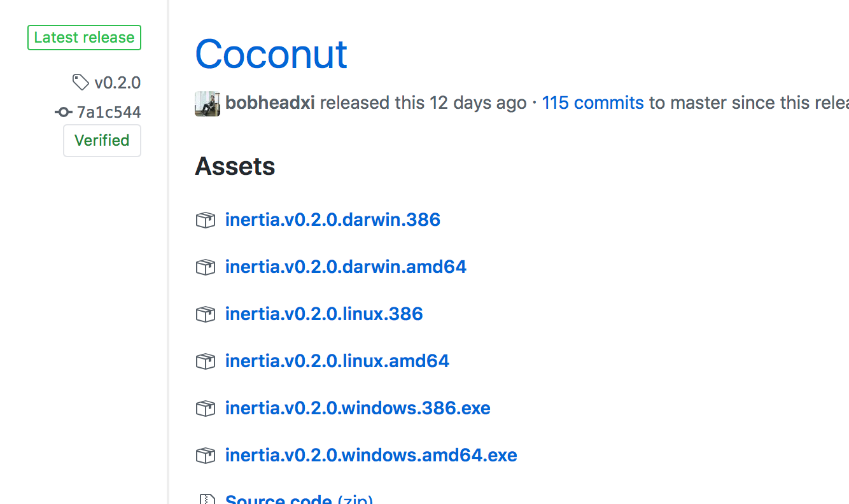Open the v0.2.0 tag link

pos(117,83)
